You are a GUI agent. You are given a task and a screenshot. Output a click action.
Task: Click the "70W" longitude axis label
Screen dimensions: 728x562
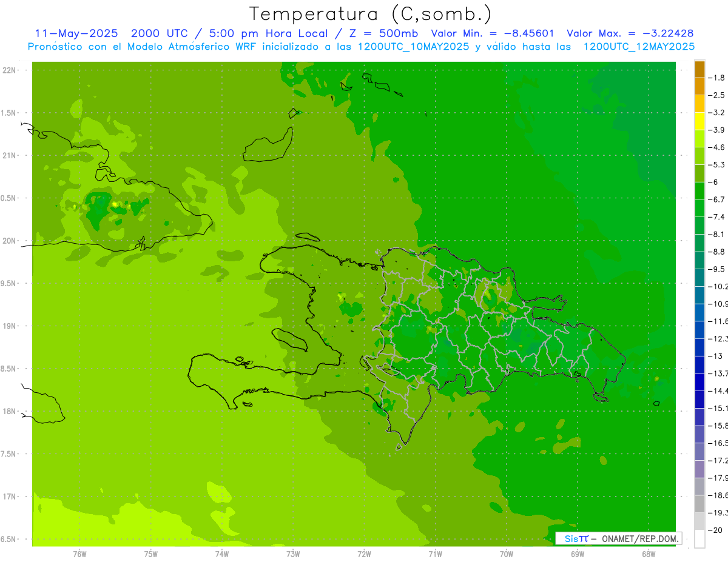(507, 554)
